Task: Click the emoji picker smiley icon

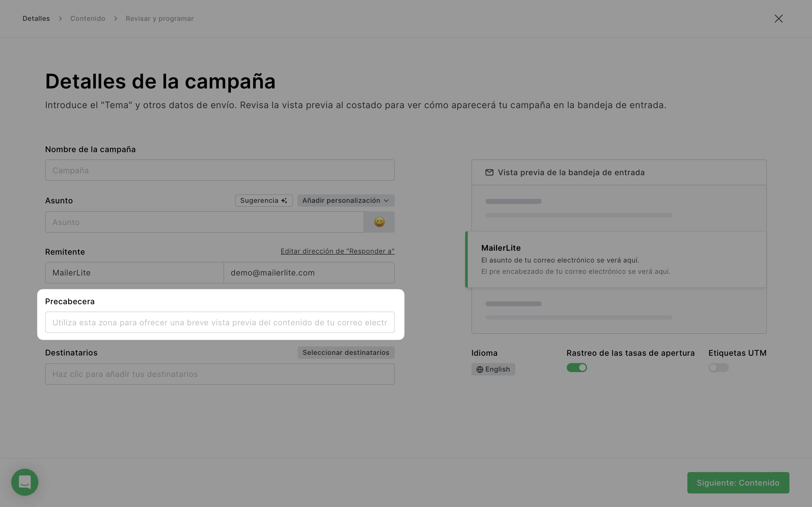Action: (379, 222)
